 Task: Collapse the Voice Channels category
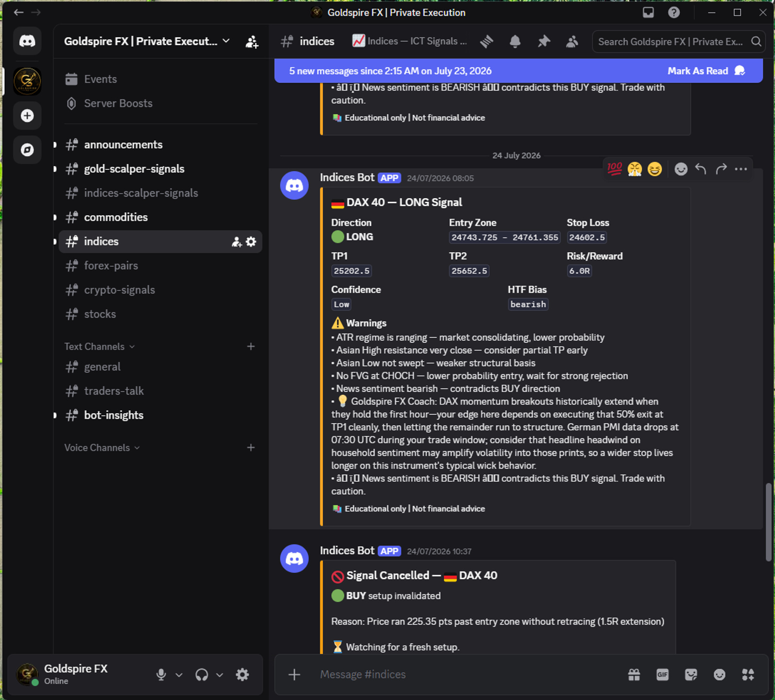pos(102,448)
